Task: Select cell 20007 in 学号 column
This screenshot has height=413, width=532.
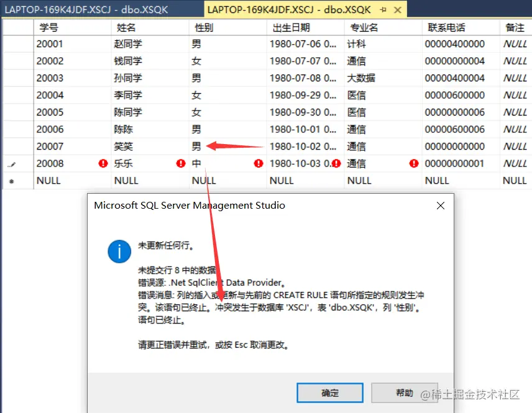Action: pos(73,147)
